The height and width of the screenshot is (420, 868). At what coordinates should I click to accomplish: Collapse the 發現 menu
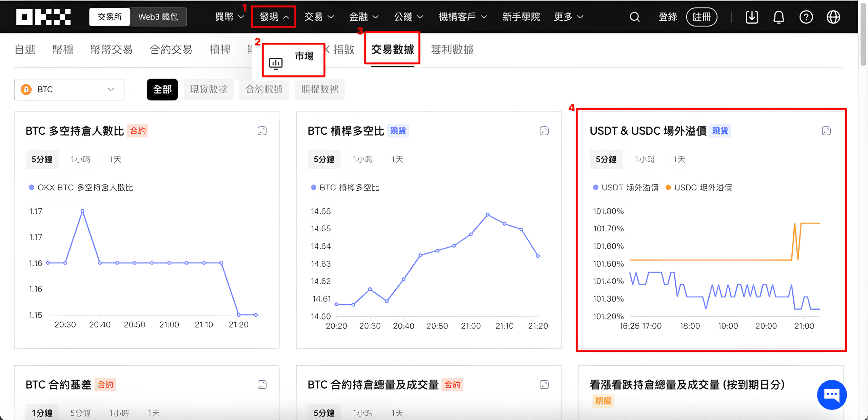(274, 17)
